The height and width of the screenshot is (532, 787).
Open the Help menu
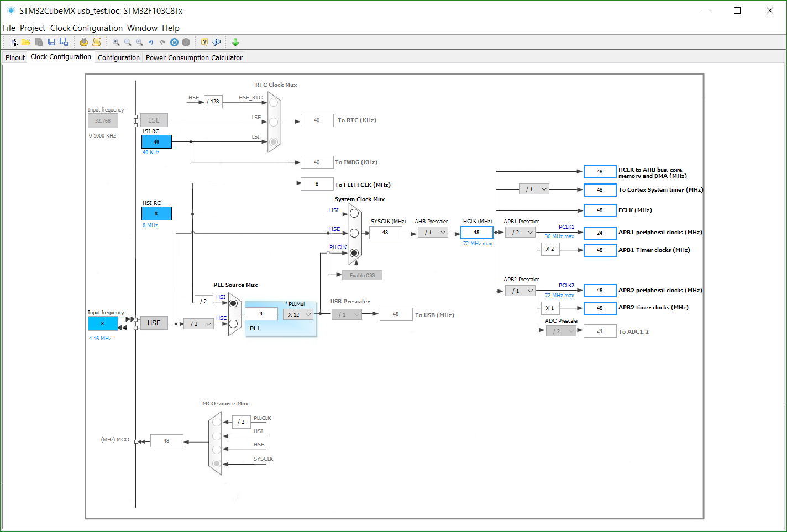171,28
